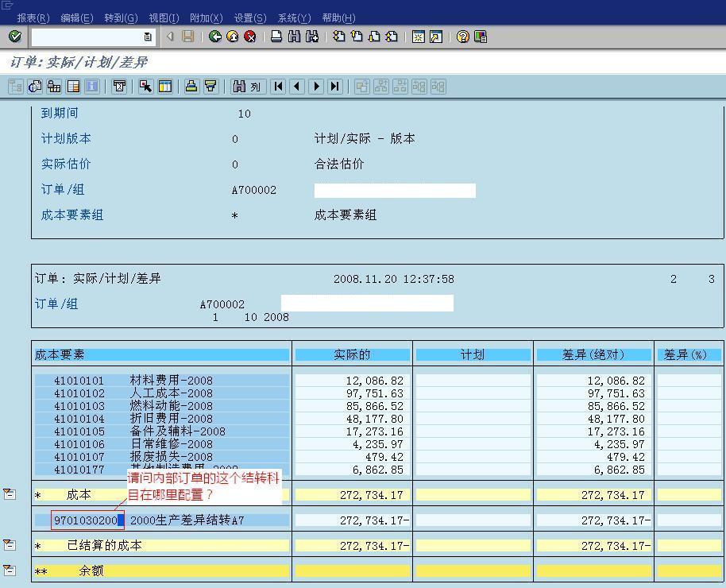This screenshot has height=588, width=726.
Task: Click the Next page arrow icon
Action: (x=316, y=87)
